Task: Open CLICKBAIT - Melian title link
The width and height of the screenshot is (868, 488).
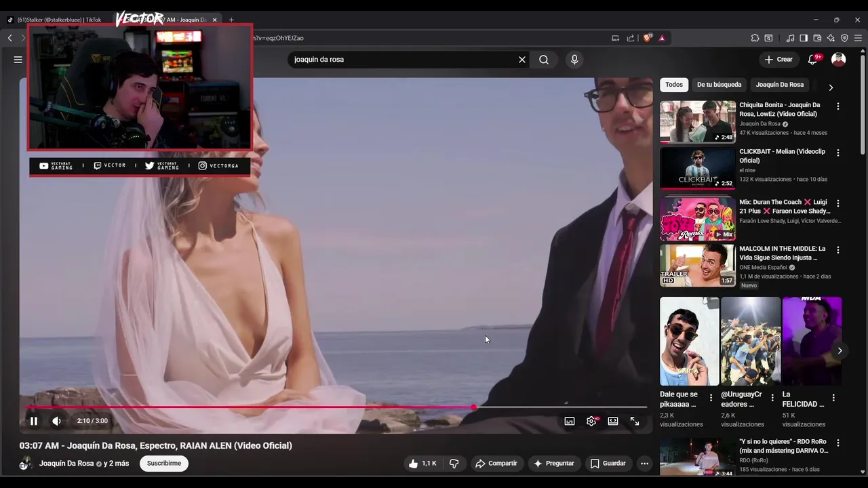Action: click(x=782, y=156)
